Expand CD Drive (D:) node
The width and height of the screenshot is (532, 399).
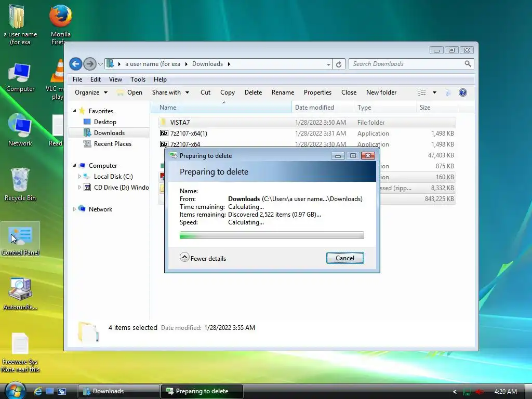pyautogui.click(x=79, y=187)
